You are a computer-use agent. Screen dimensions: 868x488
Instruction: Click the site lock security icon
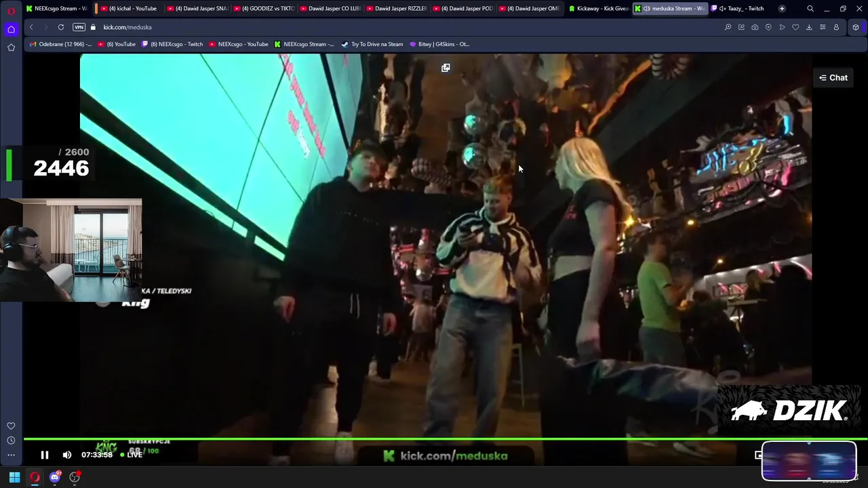click(94, 27)
